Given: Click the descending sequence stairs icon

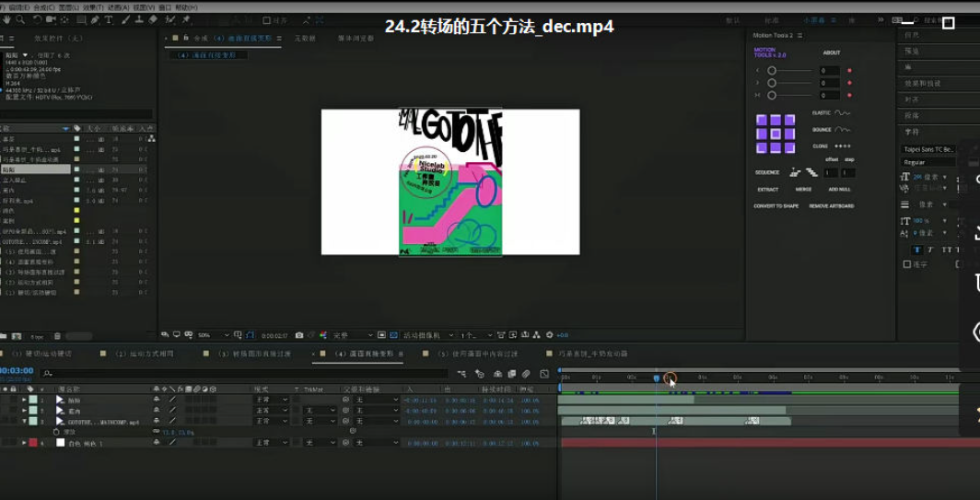Looking at the screenshot, I should (811, 172).
